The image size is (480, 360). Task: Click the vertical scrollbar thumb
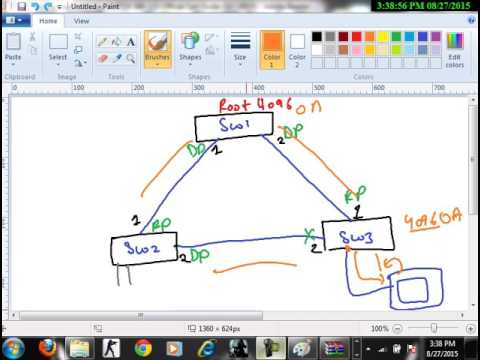pyautogui.click(x=472, y=159)
